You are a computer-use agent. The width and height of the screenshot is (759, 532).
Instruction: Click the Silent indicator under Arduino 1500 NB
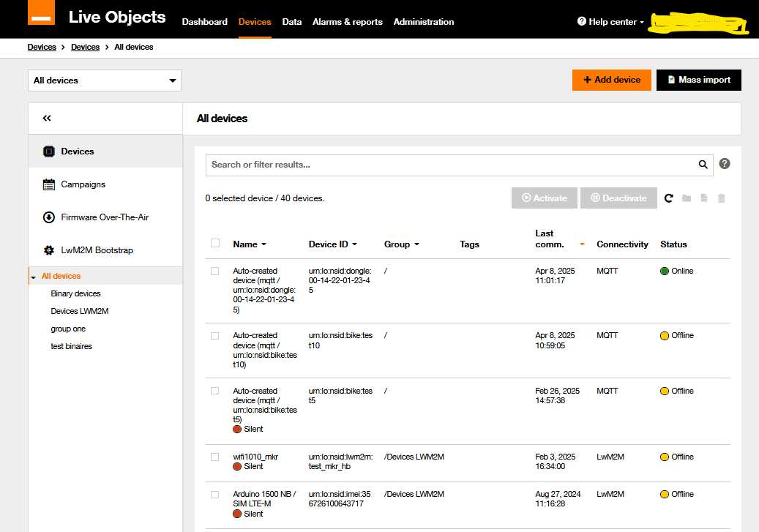point(237,514)
